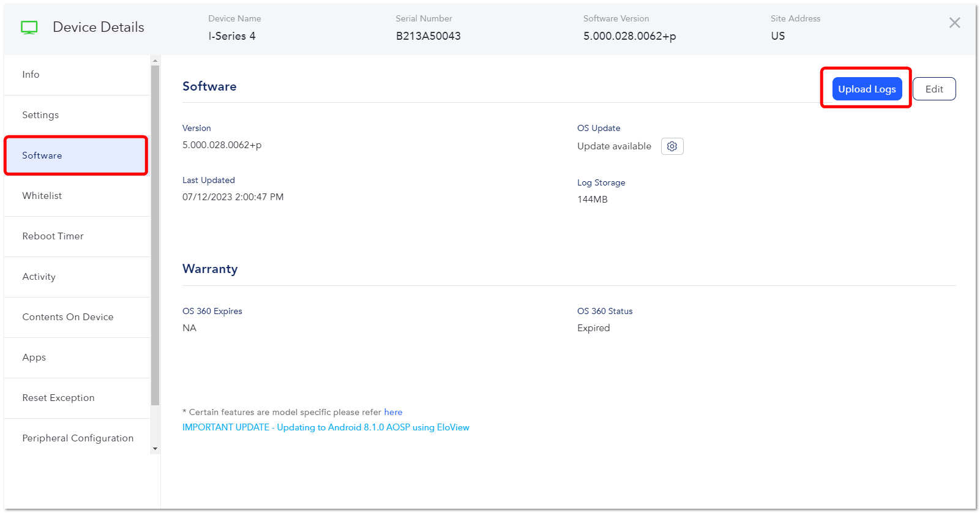Open the Android 8.1.0 AOSP update link
This screenshot has height=513, width=980.
point(326,427)
